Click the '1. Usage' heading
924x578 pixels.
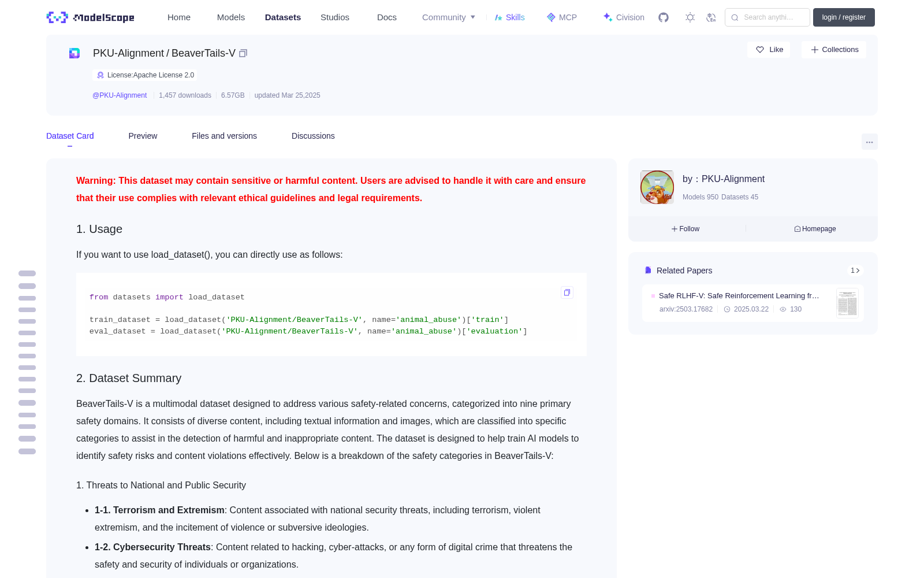pyautogui.click(x=99, y=229)
